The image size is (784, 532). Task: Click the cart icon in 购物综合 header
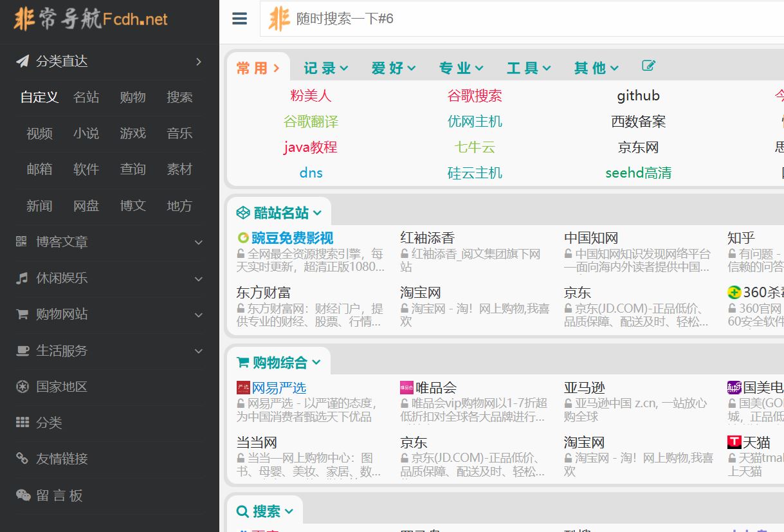point(243,362)
